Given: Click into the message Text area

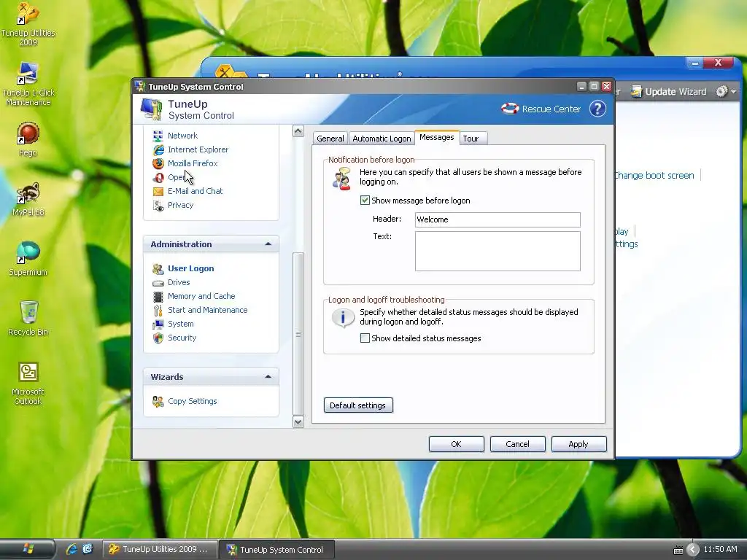Looking at the screenshot, I should pyautogui.click(x=498, y=251).
